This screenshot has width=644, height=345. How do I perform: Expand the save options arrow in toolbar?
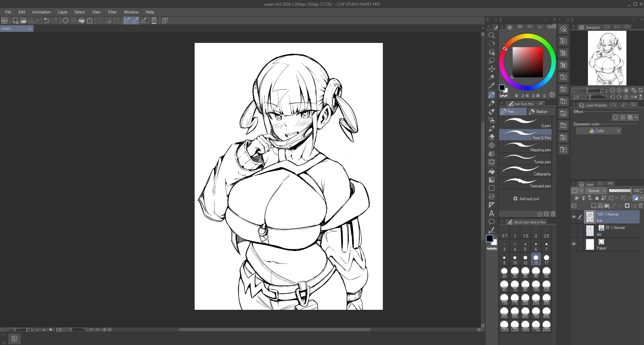[x=38, y=20]
